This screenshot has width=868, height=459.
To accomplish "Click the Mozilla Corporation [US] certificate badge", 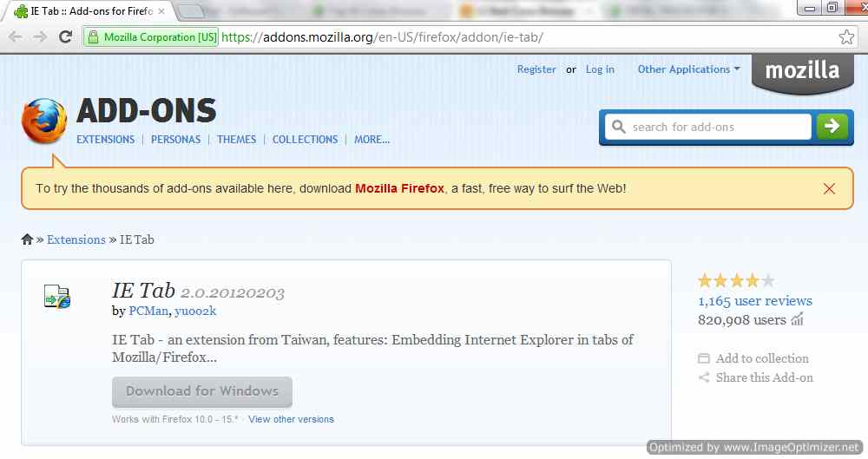I will coord(150,37).
